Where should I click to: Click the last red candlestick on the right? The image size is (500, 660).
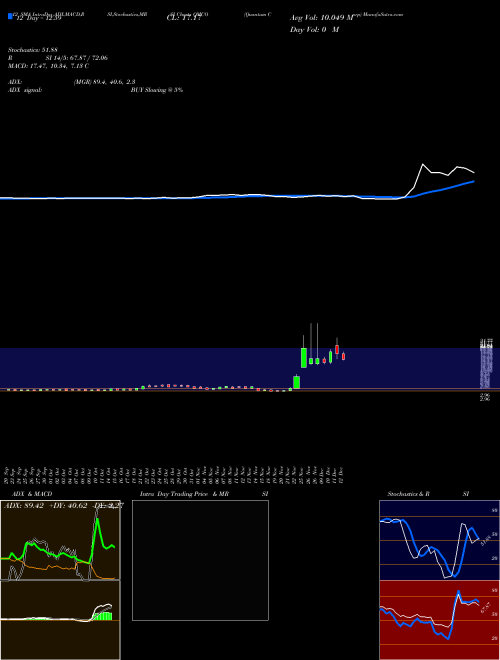click(x=343, y=357)
